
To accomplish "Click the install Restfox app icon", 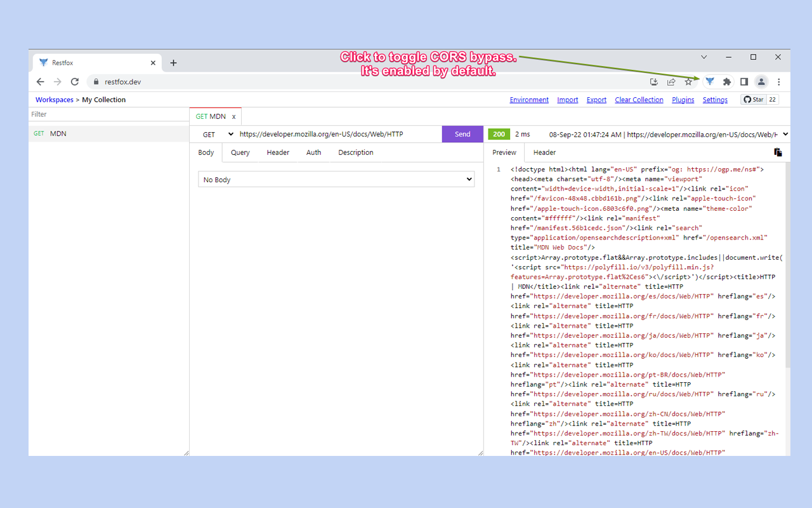I will point(654,81).
